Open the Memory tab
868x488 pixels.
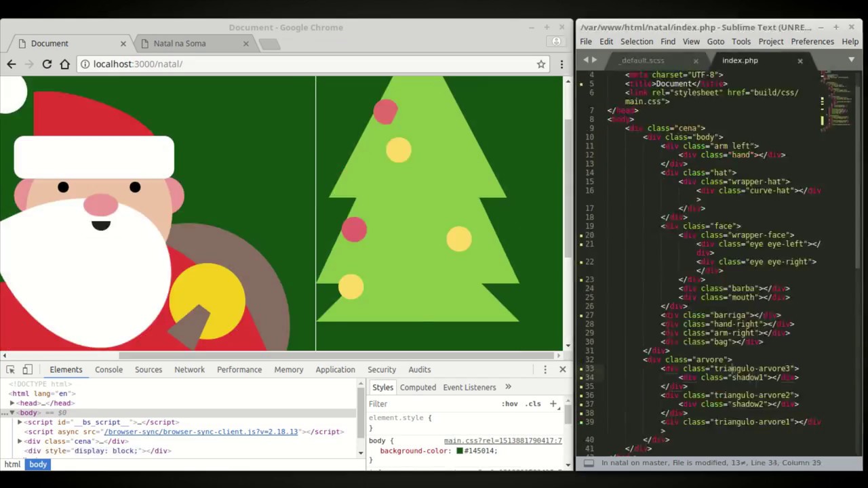pyautogui.click(x=289, y=369)
